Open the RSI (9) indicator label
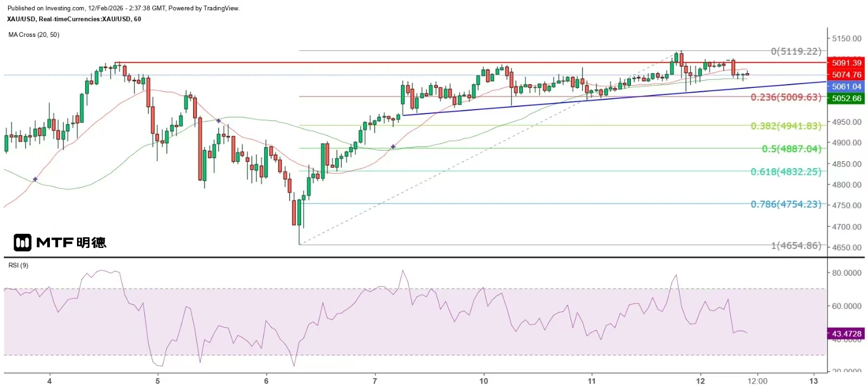 tap(18, 265)
